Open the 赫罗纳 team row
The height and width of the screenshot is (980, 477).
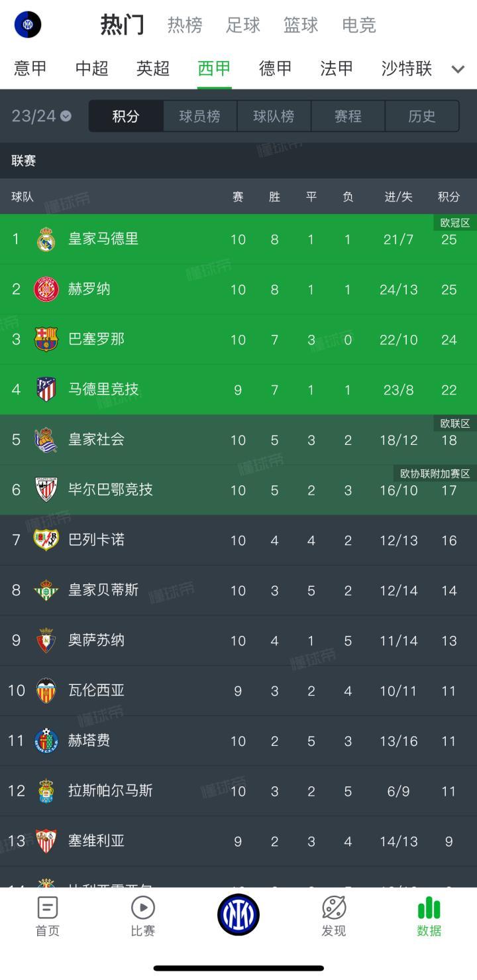[238, 289]
